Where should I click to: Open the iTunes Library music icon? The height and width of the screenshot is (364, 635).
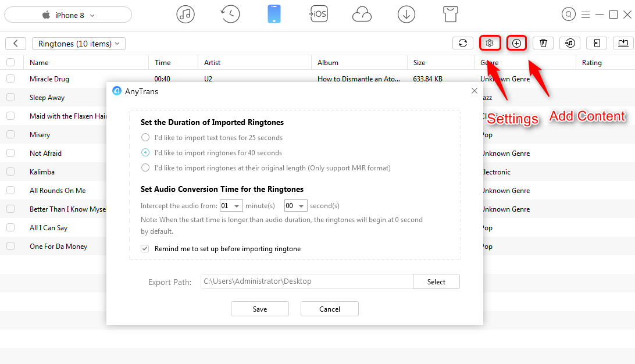(x=185, y=15)
